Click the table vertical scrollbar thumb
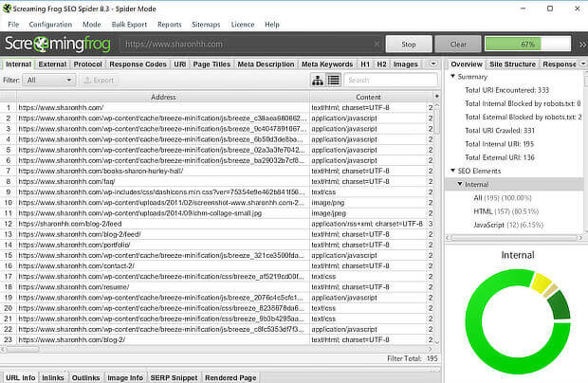The height and width of the screenshot is (383, 588). 437,119
